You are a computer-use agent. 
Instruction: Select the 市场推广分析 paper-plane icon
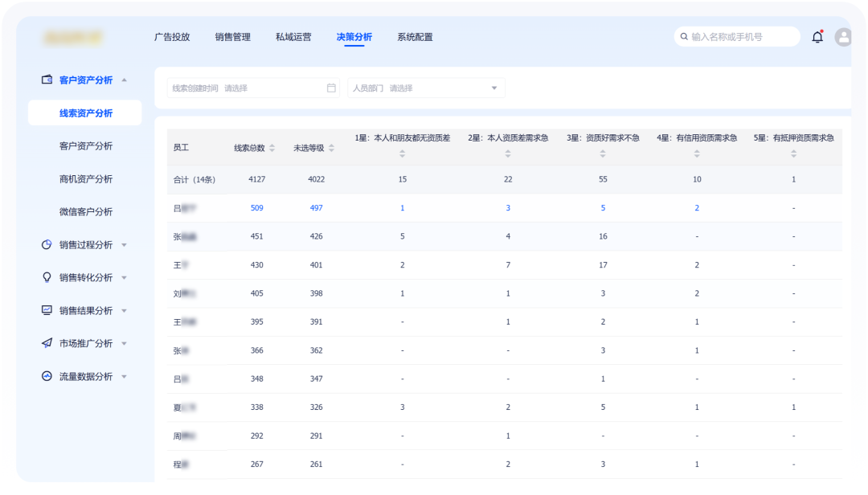click(46, 343)
